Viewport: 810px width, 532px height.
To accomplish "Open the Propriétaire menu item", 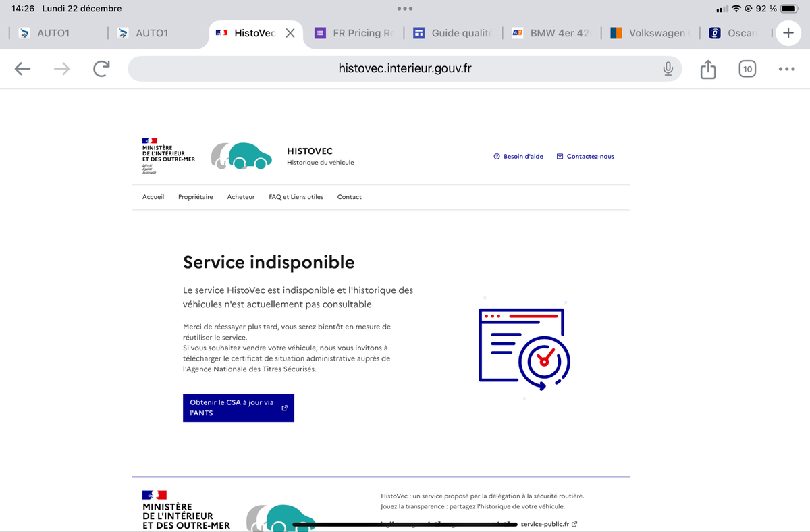I will tap(196, 197).
